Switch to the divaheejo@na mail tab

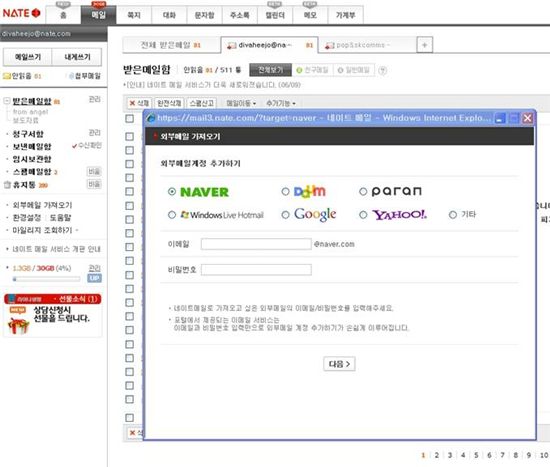(269, 45)
